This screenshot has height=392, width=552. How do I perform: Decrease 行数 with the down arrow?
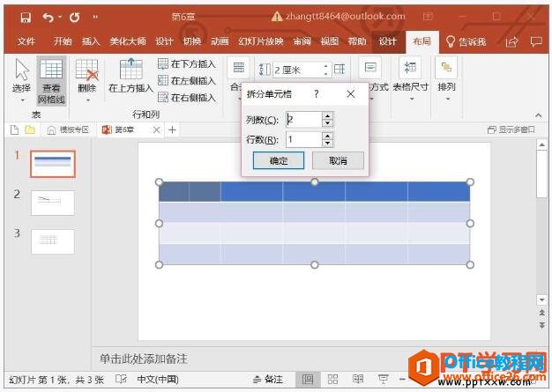(x=328, y=144)
